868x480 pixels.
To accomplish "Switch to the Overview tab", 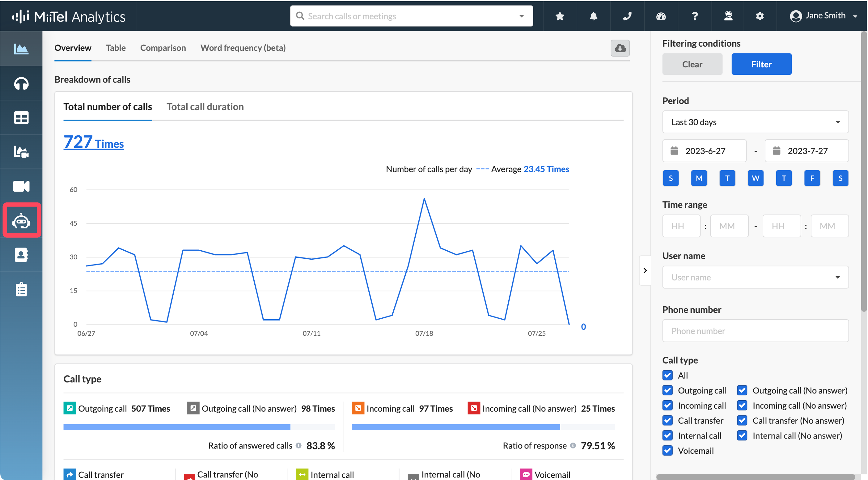I will pyautogui.click(x=73, y=48).
